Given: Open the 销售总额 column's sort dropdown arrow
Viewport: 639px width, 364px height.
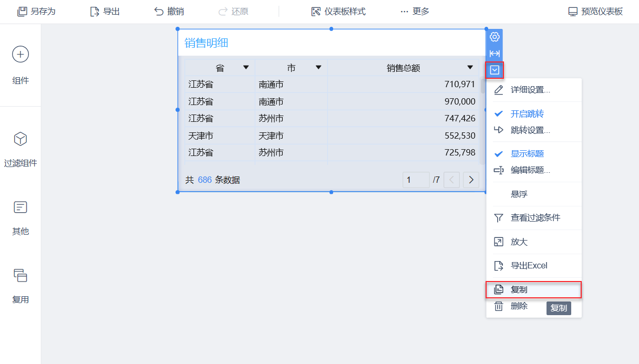Looking at the screenshot, I should (470, 67).
